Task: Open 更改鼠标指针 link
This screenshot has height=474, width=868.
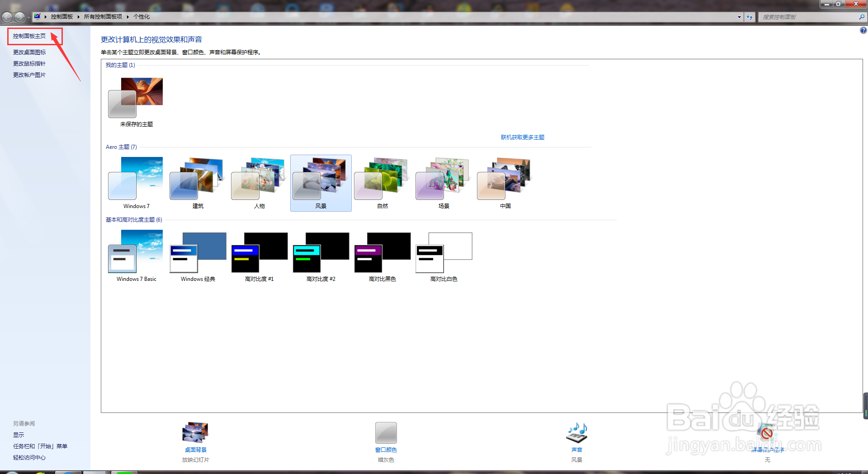Action: coord(29,64)
